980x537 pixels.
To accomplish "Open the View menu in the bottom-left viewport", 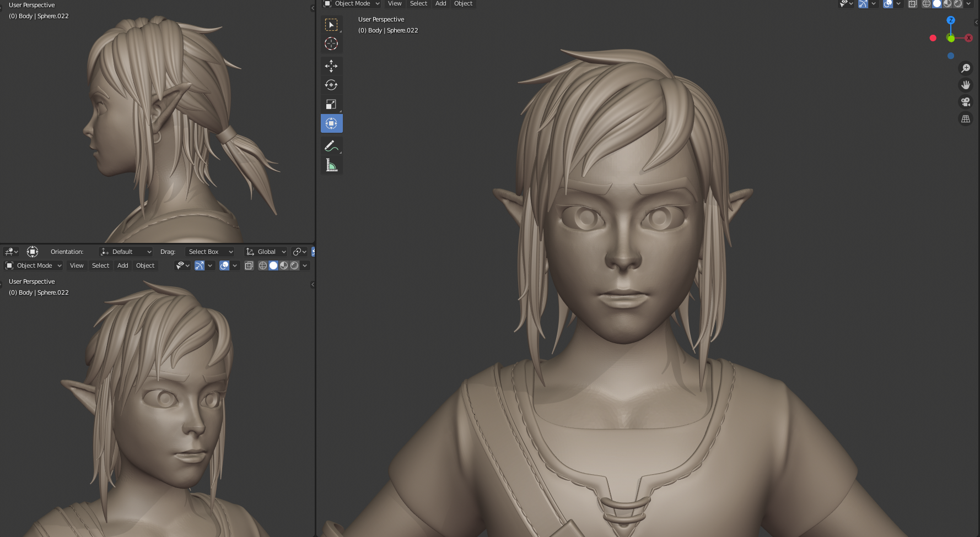I will pos(77,265).
